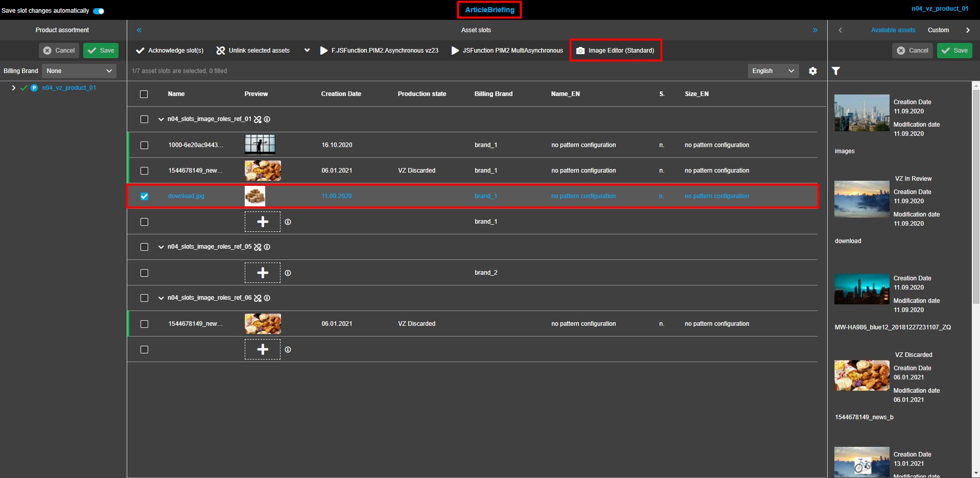Click the Acknowledge slot(s) checkmark icon
The image size is (980, 478).
coord(140,50)
